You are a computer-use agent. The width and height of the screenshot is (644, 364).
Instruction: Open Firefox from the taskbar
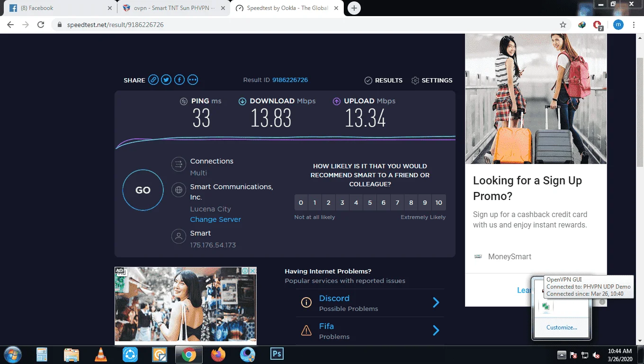[x=218, y=355]
